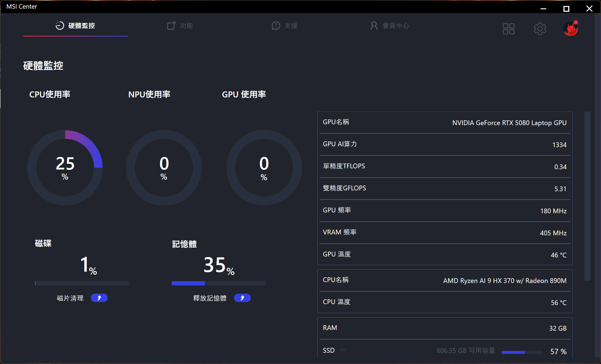Click the 32 GB RAM value
Image resolution: width=601 pixels, height=364 pixels.
click(x=558, y=328)
